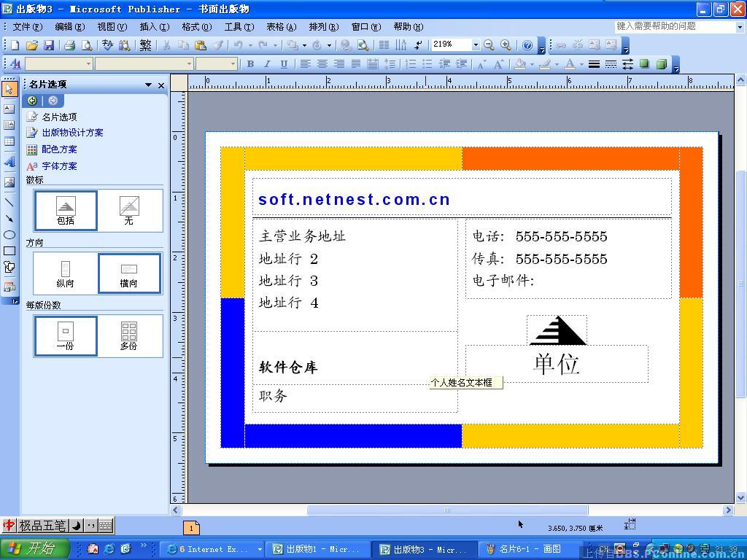Screen dimensions: 747x560
Task: Choose 包括 to include the logo
Action: (x=66, y=211)
